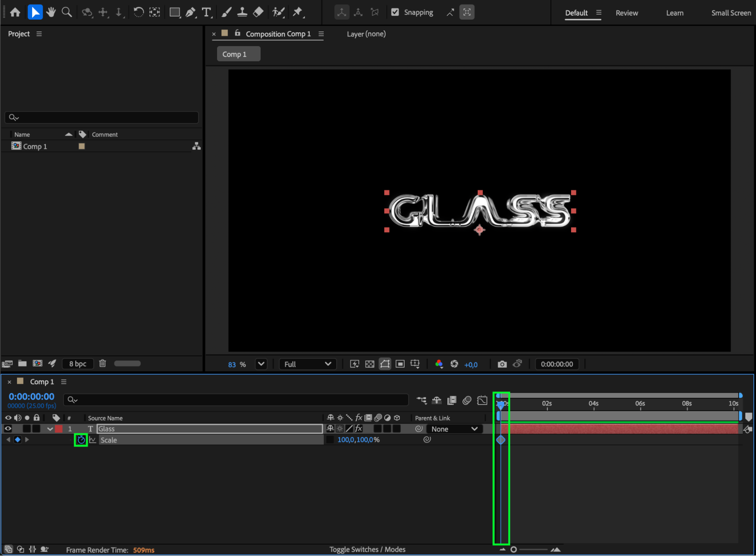Open the Full resolution dropdown
756x556 pixels.
click(307, 364)
